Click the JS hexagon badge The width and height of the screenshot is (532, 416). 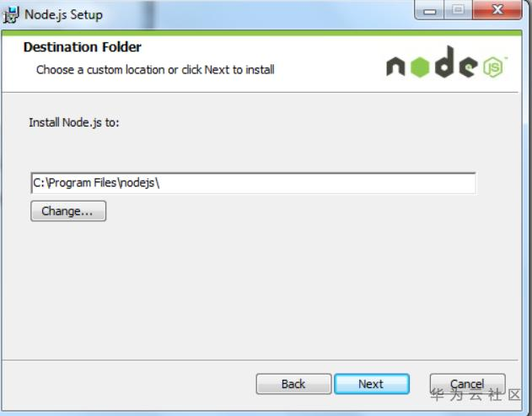click(493, 67)
